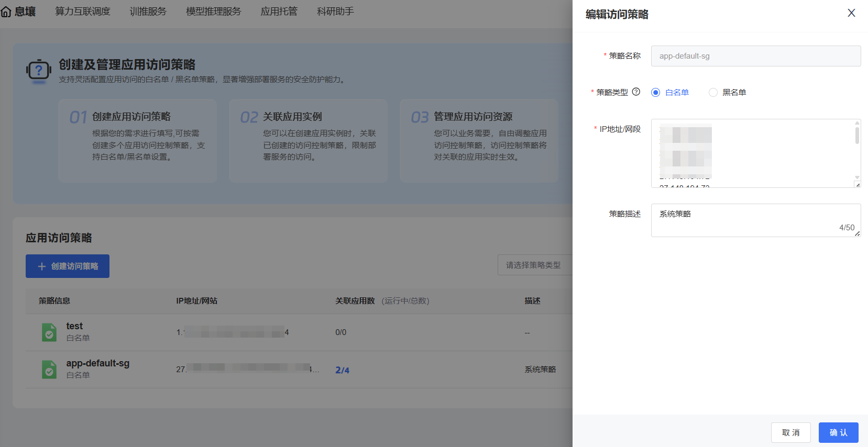Click the help icon next to 策略类型
The width and height of the screenshot is (868, 447).
636,92
